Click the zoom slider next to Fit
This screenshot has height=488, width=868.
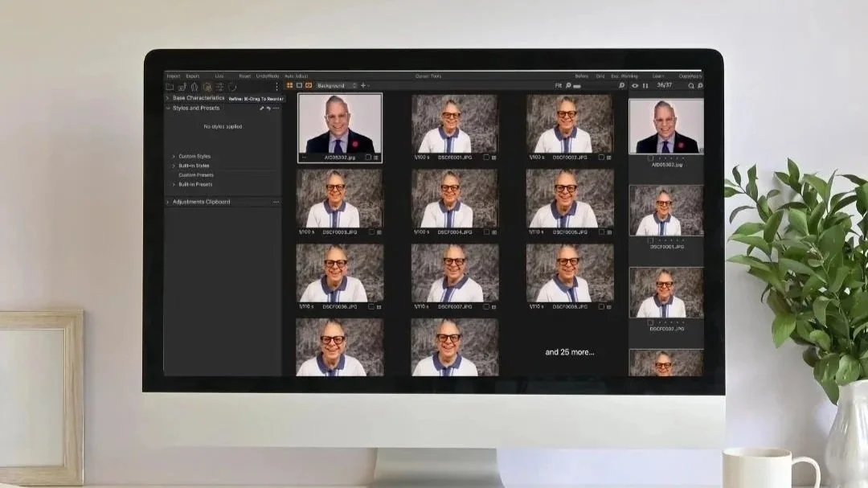576,84
